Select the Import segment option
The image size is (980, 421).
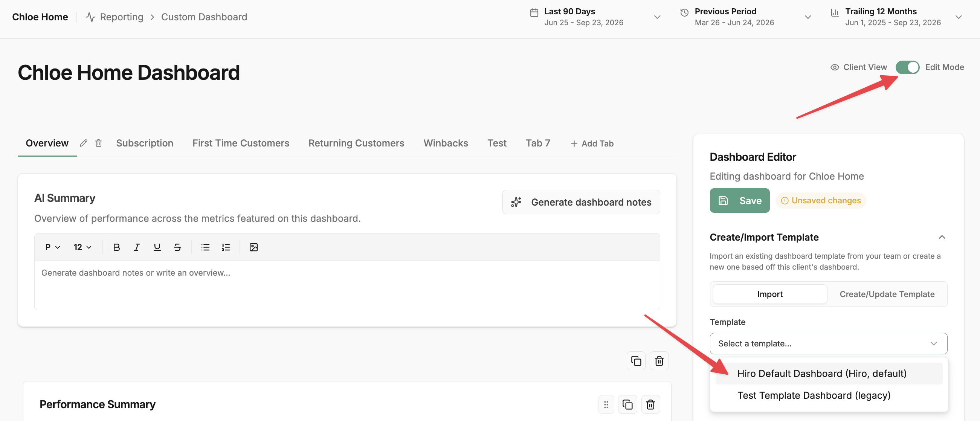tap(769, 294)
